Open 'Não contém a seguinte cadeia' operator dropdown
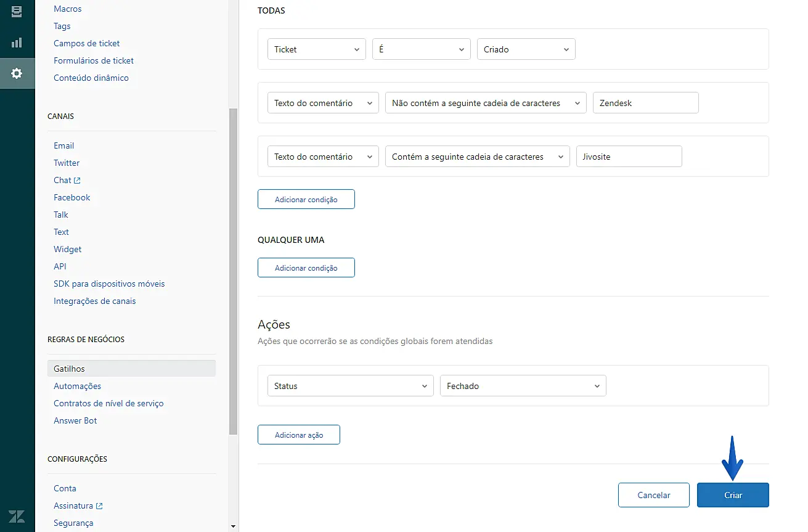Screen dimensions: 808x532 (485, 103)
